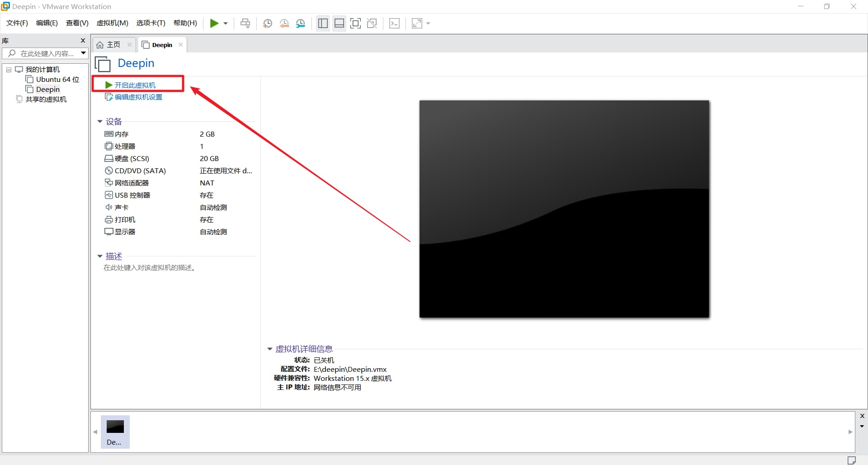Select Deepin in the library tree
Image resolution: width=868 pixels, height=465 pixels.
pyautogui.click(x=43, y=90)
